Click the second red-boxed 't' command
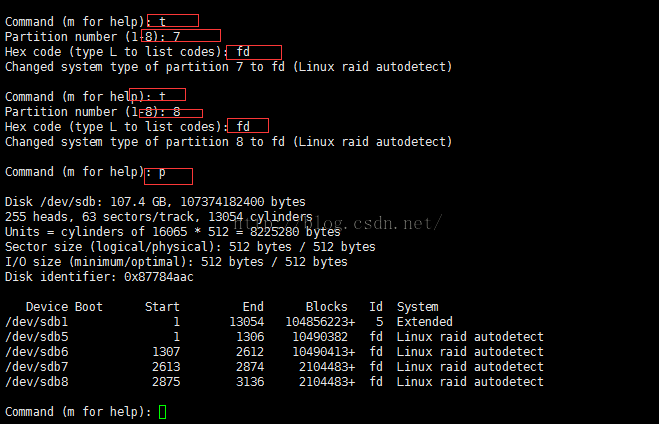 (x=157, y=95)
